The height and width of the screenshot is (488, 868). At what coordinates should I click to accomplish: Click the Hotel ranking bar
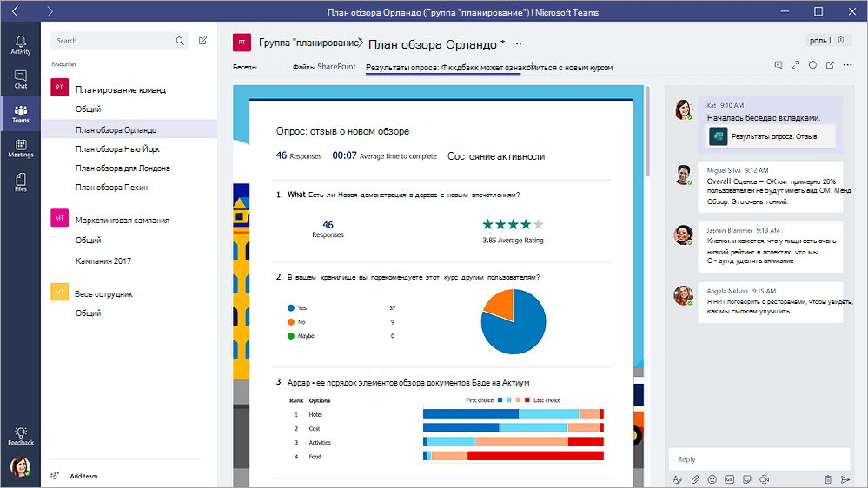click(x=514, y=414)
